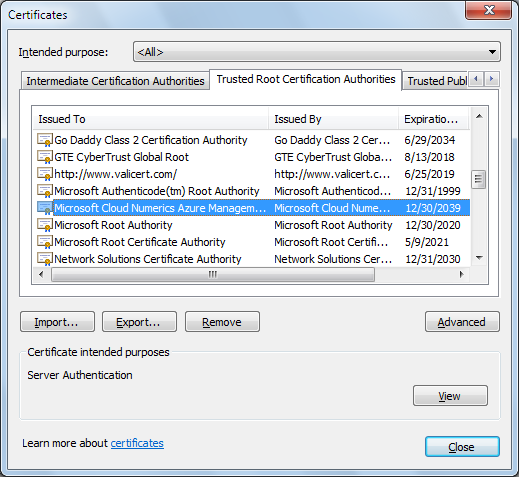Sort by the Issued By column header
Viewport: 519px width, 477px height.
tap(333, 119)
